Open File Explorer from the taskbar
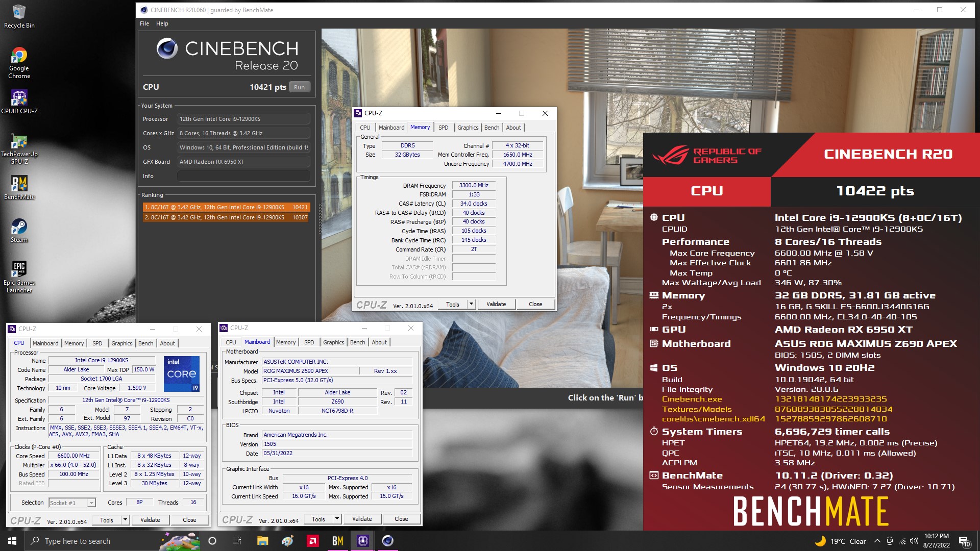Image resolution: width=980 pixels, height=551 pixels. [262, 541]
